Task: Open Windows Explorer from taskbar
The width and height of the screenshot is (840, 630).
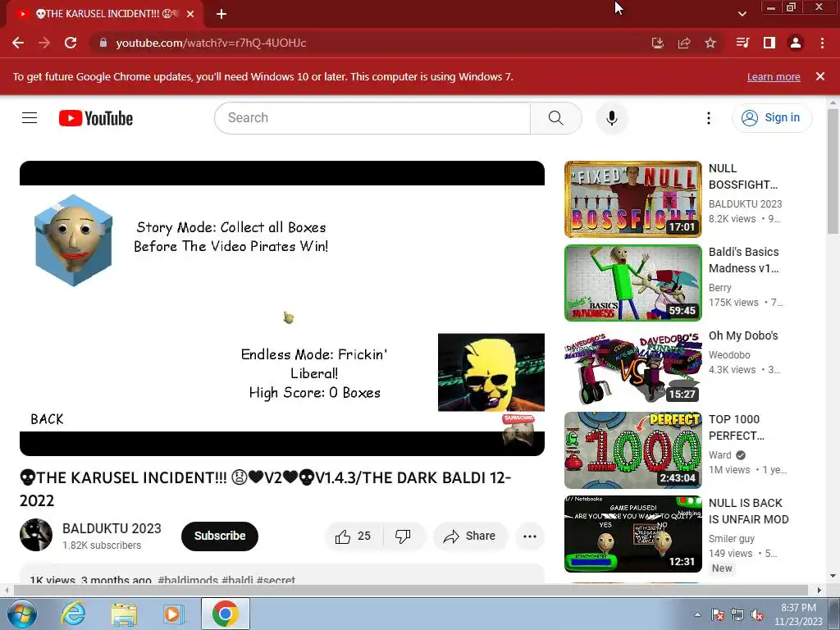Action: (x=124, y=614)
